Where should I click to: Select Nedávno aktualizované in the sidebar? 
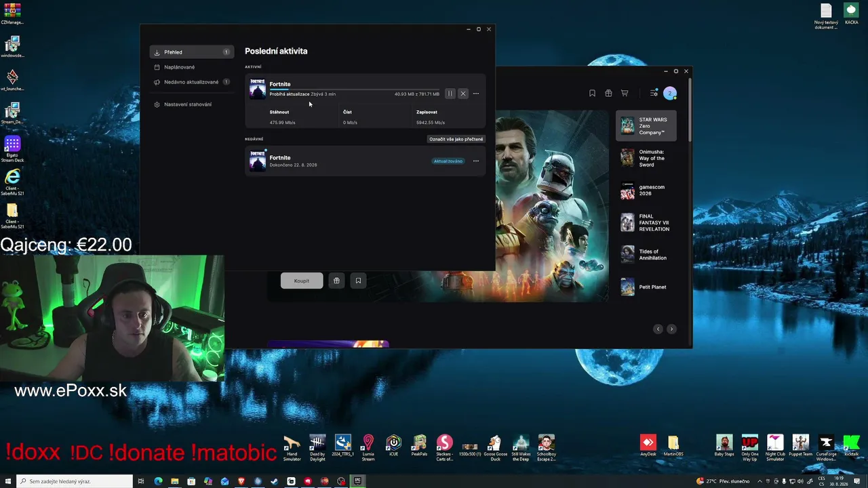pos(192,82)
